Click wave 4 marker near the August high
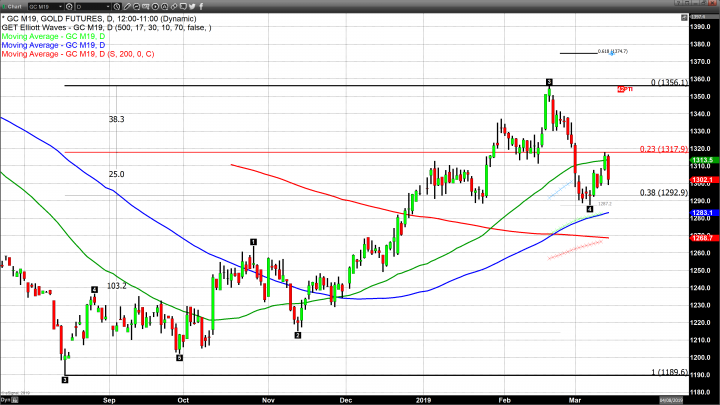 [94, 290]
